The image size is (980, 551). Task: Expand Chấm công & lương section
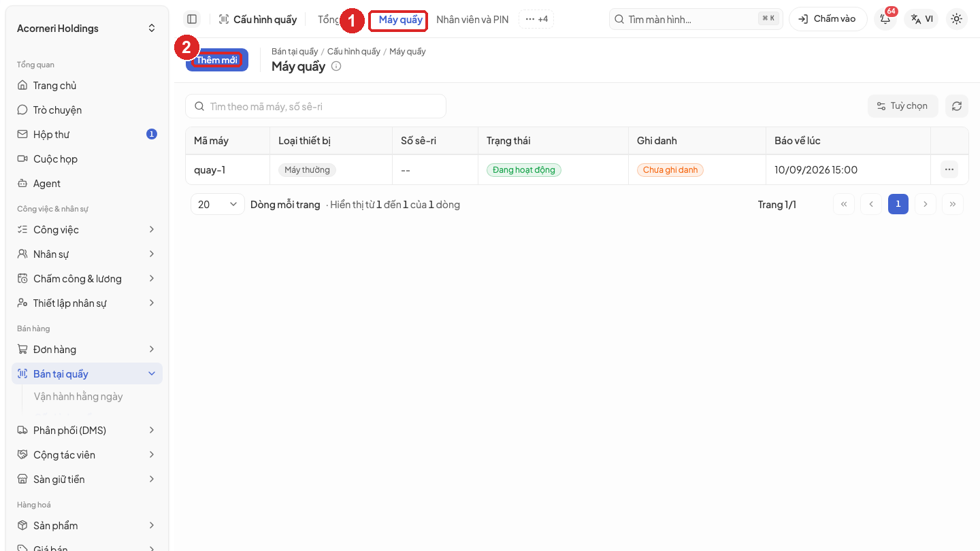pyautogui.click(x=87, y=279)
